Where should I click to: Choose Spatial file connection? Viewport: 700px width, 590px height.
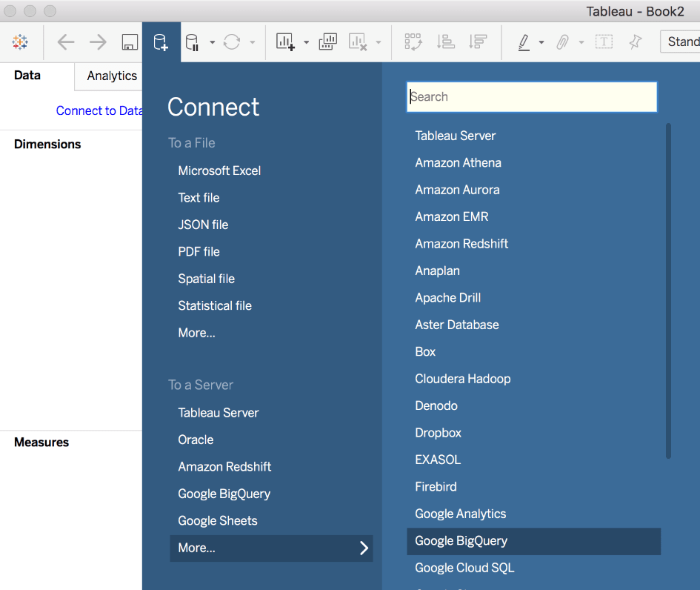coord(206,279)
